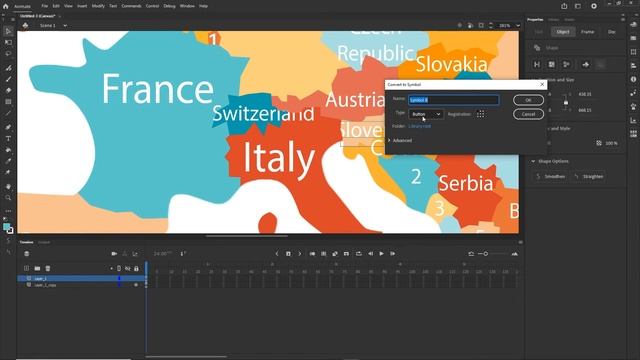Select the Paint Bucket tool
This screenshot has width=640, height=360.
(8, 150)
